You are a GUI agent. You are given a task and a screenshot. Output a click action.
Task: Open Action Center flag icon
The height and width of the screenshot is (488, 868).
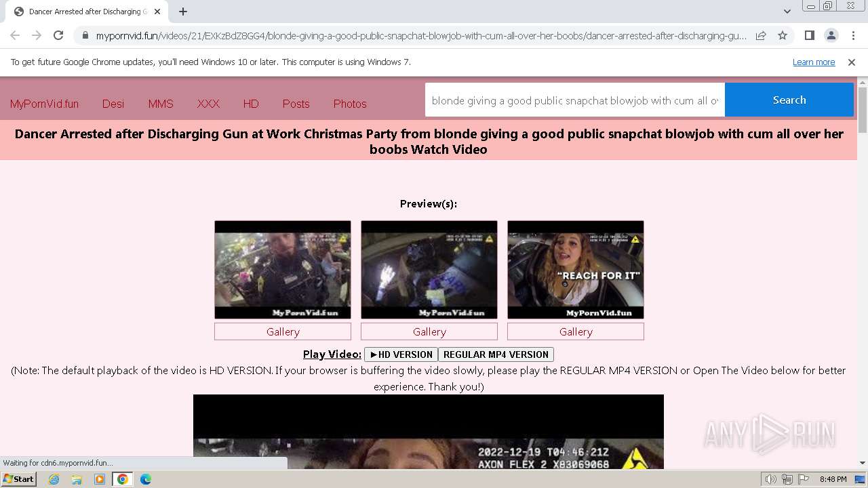point(804,479)
